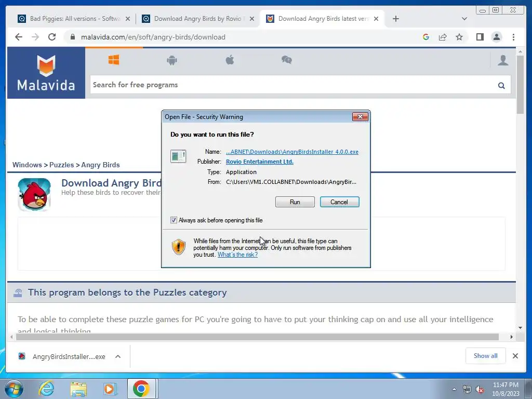Open the Chrome side panel
Image resolution: width=532 pixels, height=399 pixels.
(480, 37)
